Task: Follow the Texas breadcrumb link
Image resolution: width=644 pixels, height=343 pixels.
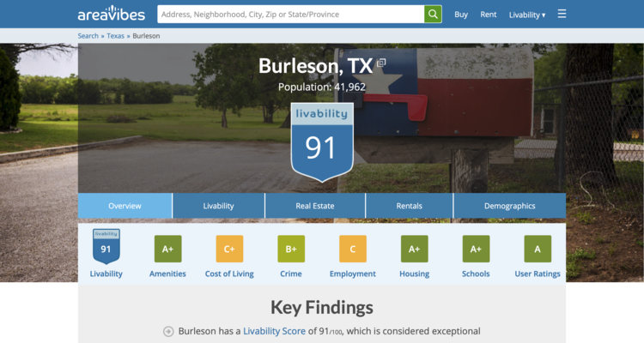Action: (115, 36)
